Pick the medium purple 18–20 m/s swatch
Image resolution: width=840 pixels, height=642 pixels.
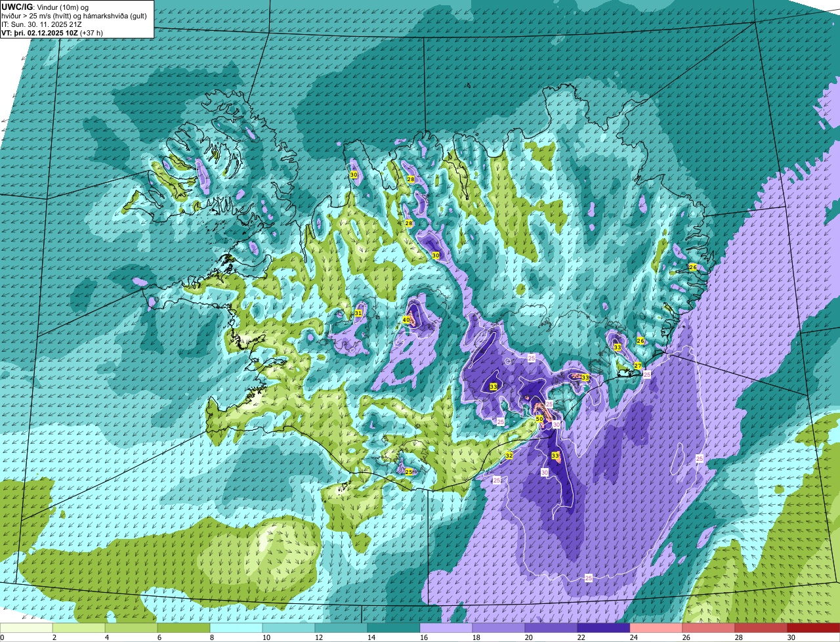[499, 628]
